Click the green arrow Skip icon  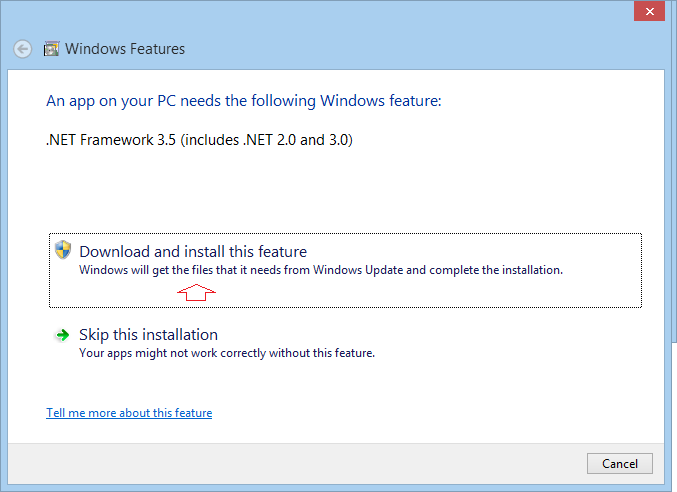62,335
